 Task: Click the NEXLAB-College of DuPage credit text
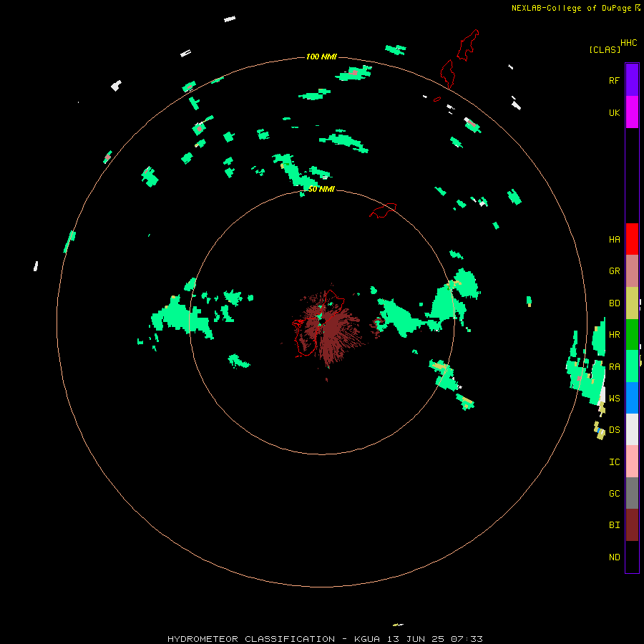tap(571, 8)
